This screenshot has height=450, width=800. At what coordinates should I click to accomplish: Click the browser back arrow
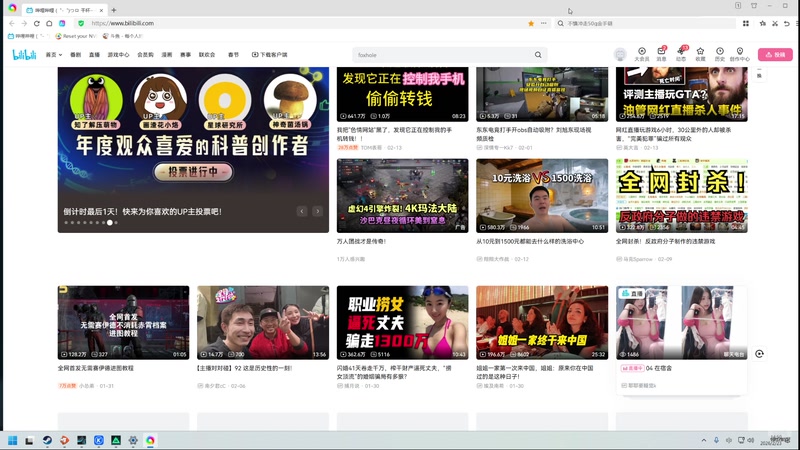tap(12, 23)
